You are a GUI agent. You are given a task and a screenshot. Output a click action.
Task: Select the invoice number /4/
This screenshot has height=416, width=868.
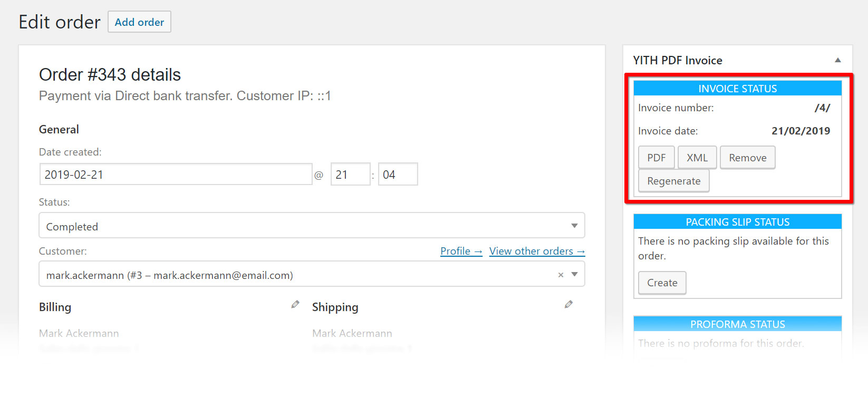click(822, 108)
